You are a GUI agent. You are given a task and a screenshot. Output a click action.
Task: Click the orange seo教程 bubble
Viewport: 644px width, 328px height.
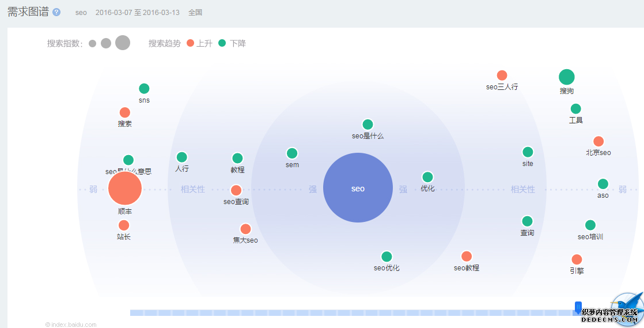point(467,257)
